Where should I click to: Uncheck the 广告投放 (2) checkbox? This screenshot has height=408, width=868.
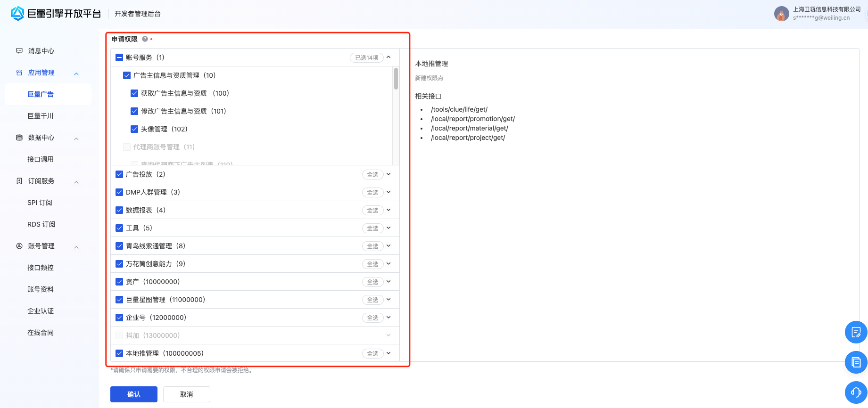coord(119,174)
